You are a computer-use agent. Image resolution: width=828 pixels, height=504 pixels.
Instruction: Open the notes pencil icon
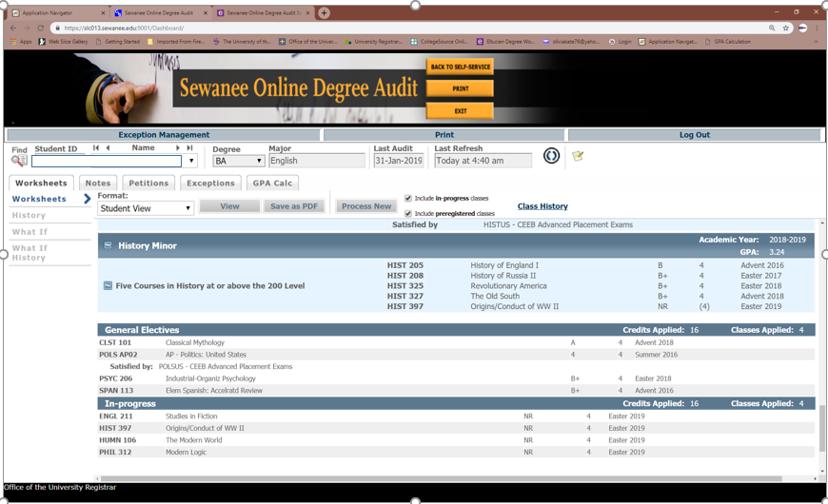(578, 156)
